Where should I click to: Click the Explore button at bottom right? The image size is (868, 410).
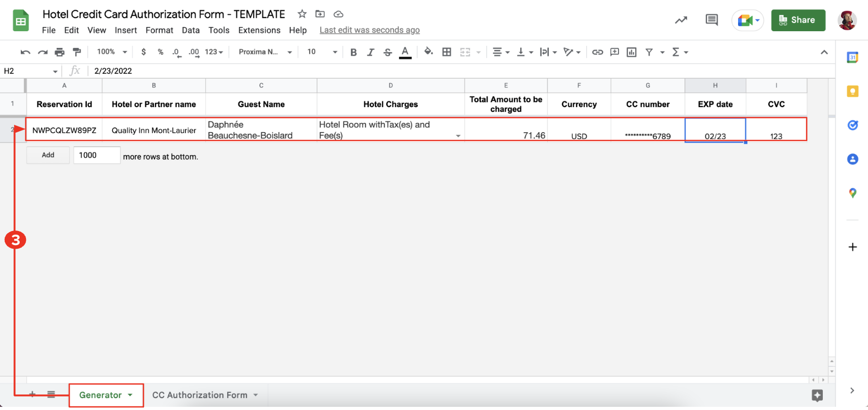817,395
